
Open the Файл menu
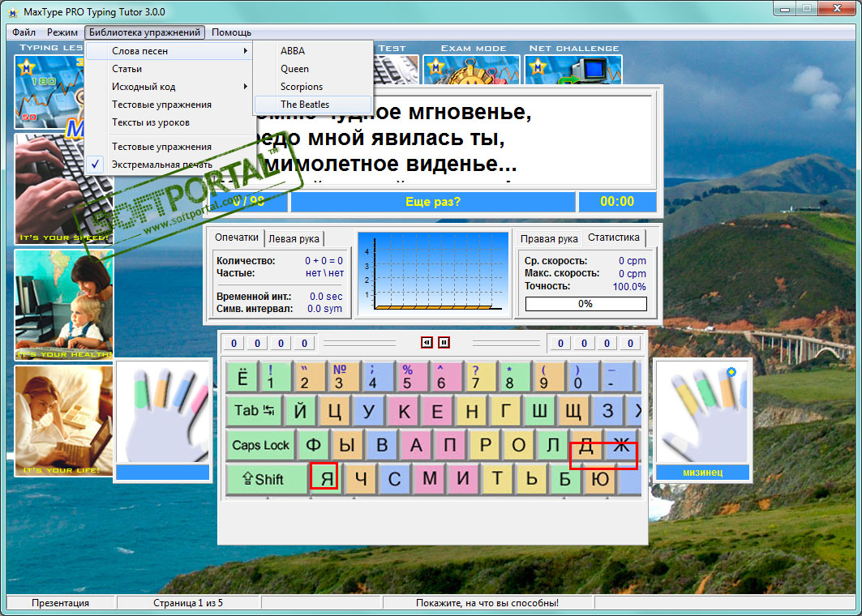click(x=24, y=32)
